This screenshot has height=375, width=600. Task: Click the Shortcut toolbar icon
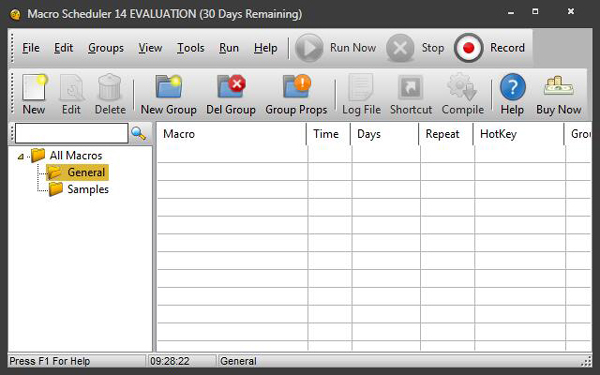pos(411,88)
